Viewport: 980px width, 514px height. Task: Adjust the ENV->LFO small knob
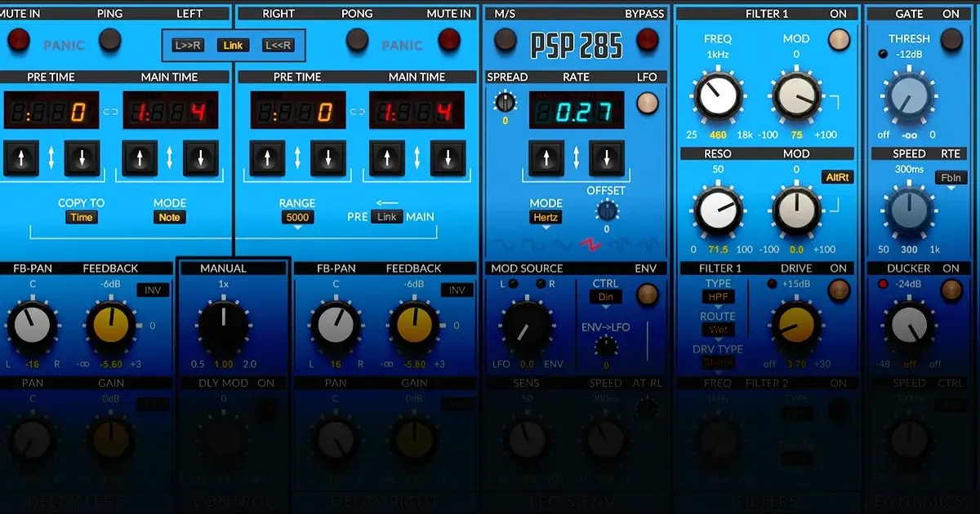pos(605,346)
